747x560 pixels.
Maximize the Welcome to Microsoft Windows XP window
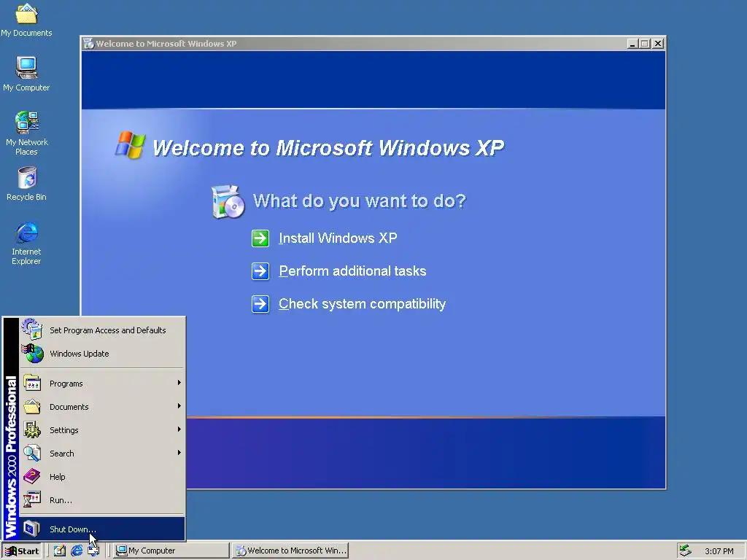coord(645,44)
